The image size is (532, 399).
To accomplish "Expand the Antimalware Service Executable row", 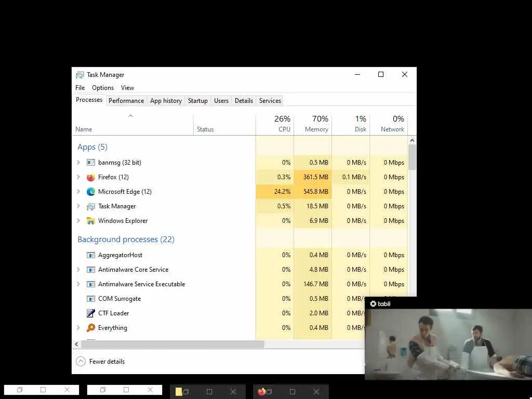I will tap(78, 284).
